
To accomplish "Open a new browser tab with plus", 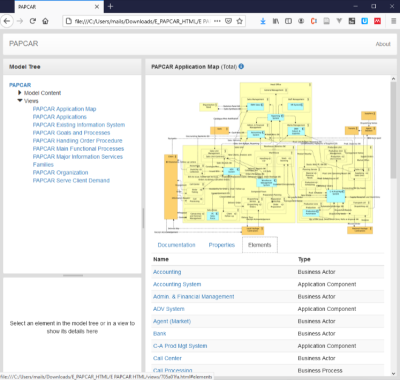I will [110, 6].
